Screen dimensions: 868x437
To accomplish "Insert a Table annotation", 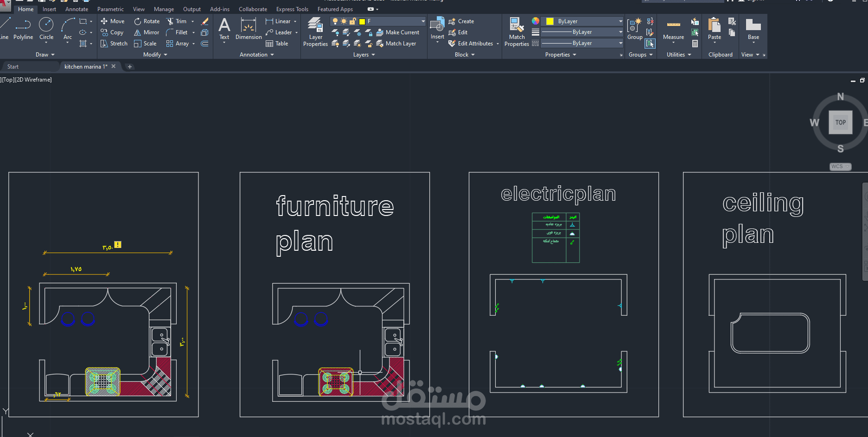I will click(x=277, y=44).
